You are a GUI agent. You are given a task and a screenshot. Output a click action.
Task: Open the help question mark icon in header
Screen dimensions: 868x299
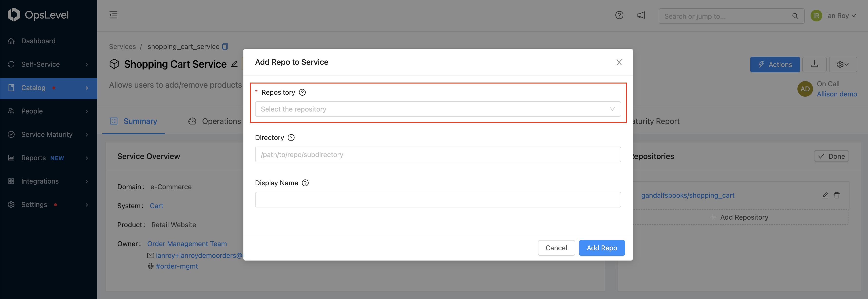[x=619, y=15]
